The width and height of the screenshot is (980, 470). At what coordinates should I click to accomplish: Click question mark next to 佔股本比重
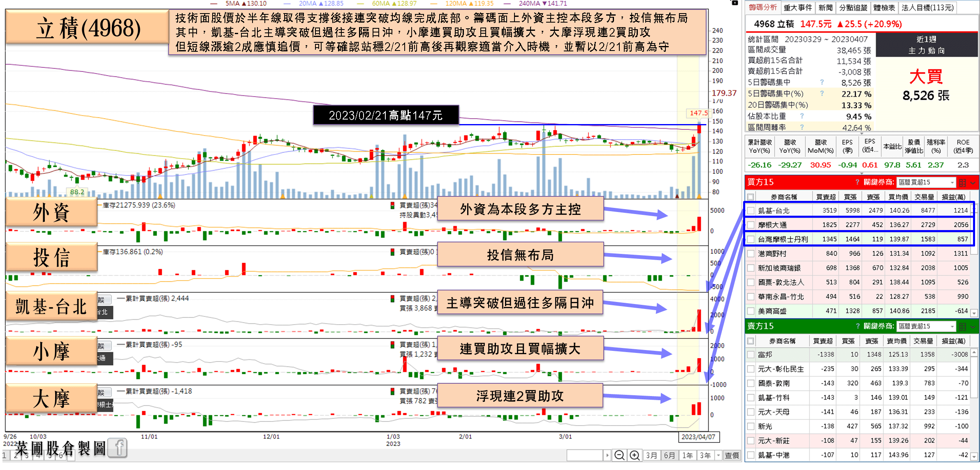[802, 116]
